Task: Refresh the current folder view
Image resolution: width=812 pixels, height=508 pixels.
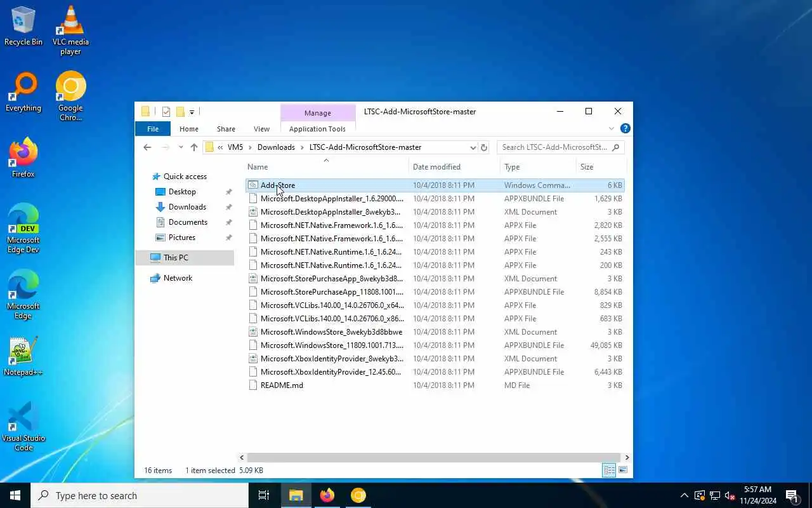Action: pos(484,147)
